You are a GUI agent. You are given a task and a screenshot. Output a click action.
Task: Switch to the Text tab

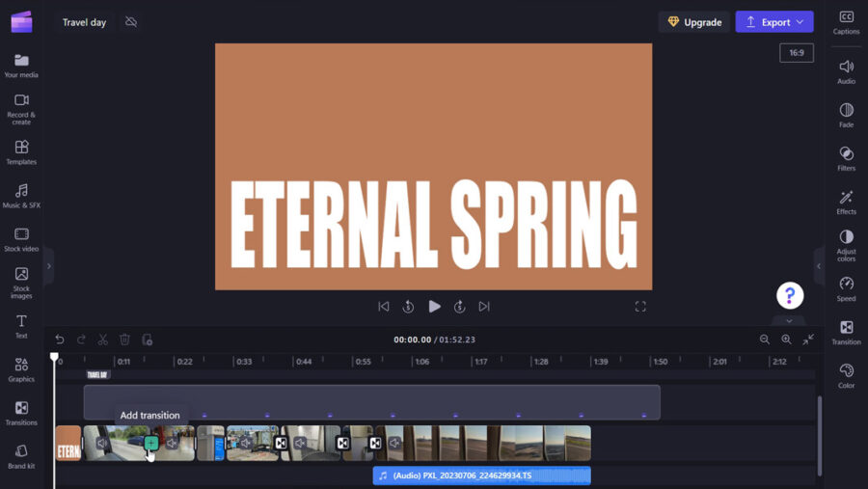click(x=21, y=326)
